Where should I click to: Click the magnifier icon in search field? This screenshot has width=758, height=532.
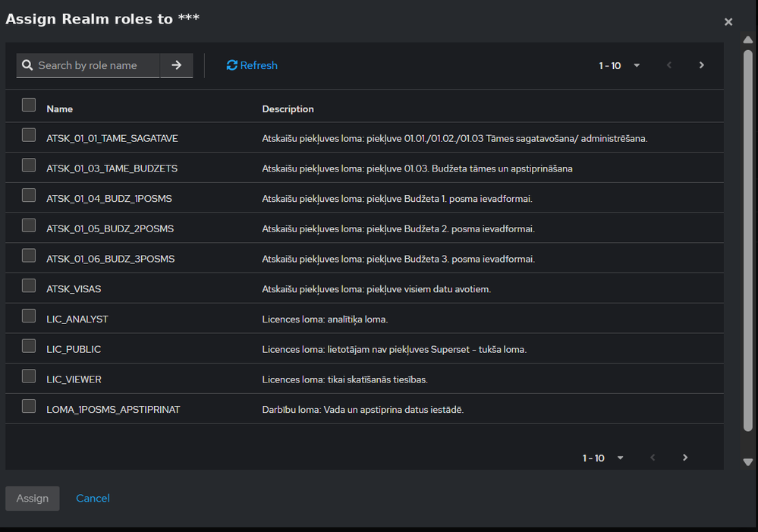coord(27,65)
